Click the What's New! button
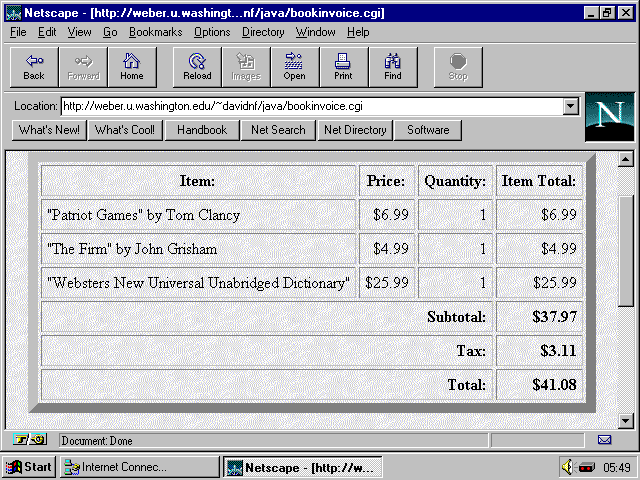Screen dimensions: 640x480 pyautogui.click(x=49, y=130)
